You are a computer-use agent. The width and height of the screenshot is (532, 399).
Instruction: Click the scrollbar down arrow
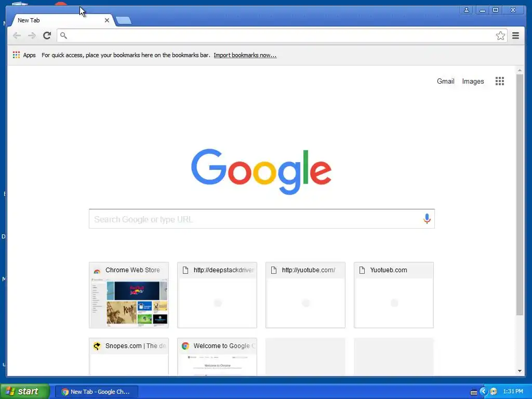pos(520,371)
